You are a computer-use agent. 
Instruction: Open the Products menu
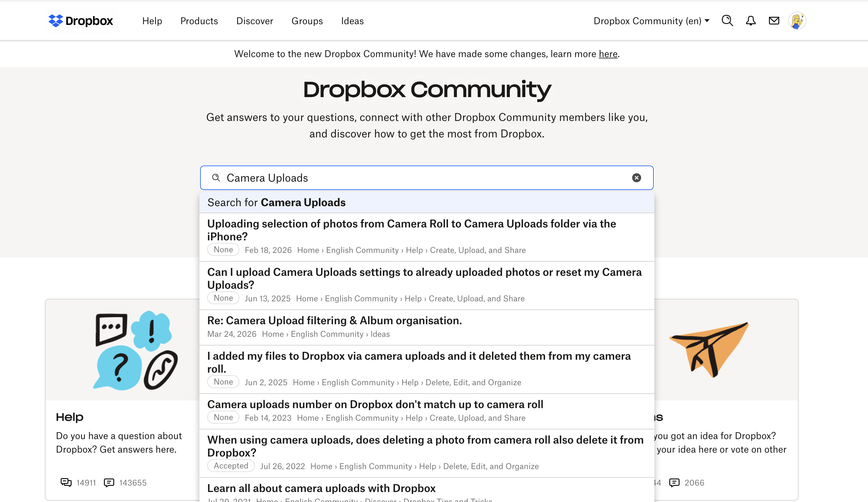[x=199, y=21]
